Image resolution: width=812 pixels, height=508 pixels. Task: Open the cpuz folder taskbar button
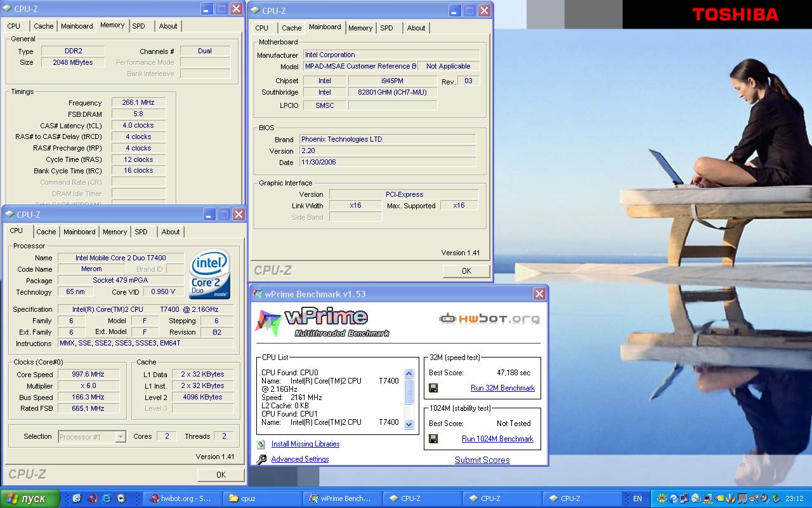tap(263, 498)
